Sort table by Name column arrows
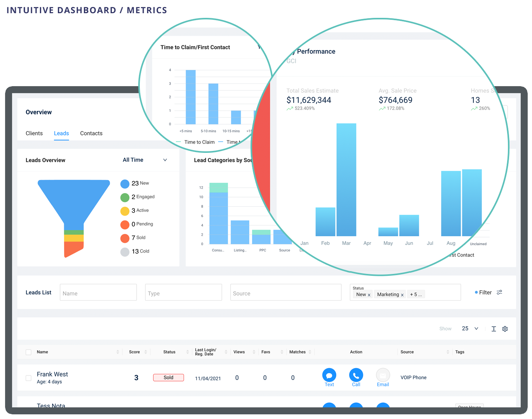 coord(118,352)
